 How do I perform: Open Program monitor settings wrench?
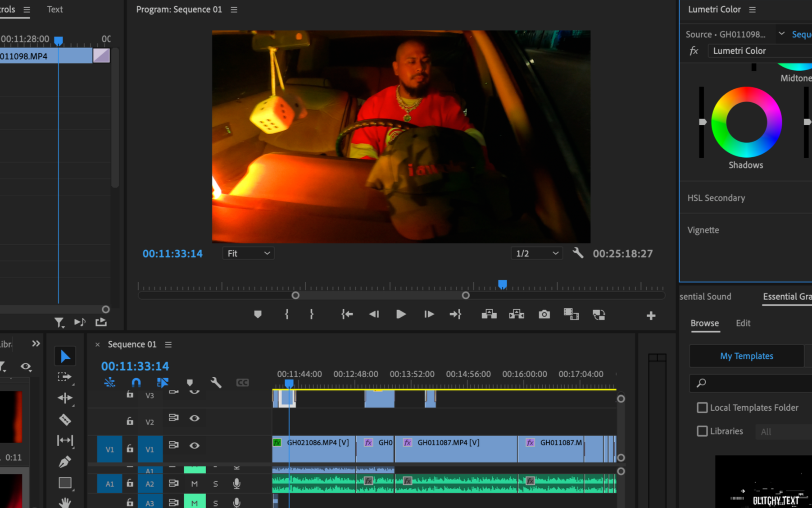(578, 253)
